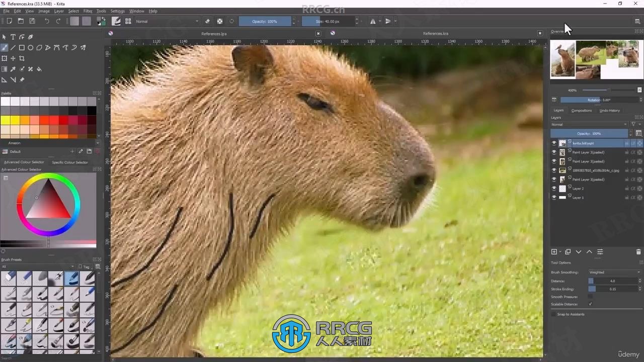Open layer properties icon in layers footer
The image size is (644, 362).
[600, 251]
